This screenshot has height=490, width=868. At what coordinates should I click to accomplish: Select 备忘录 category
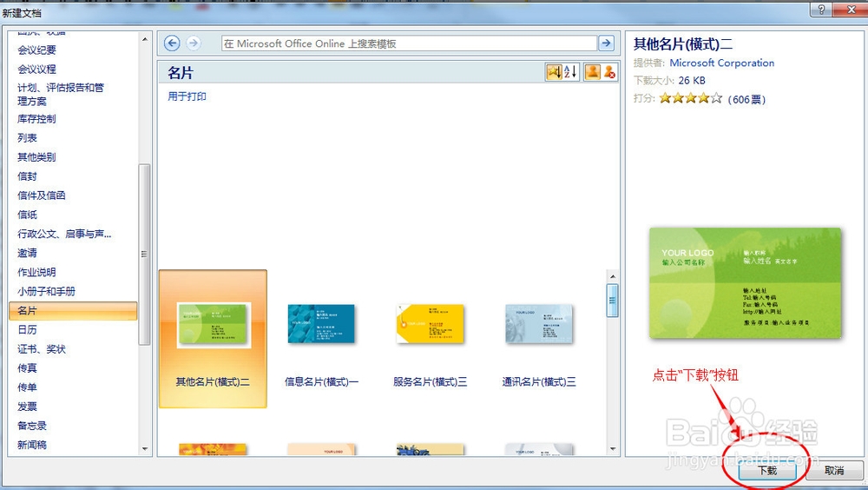point(32,426)
